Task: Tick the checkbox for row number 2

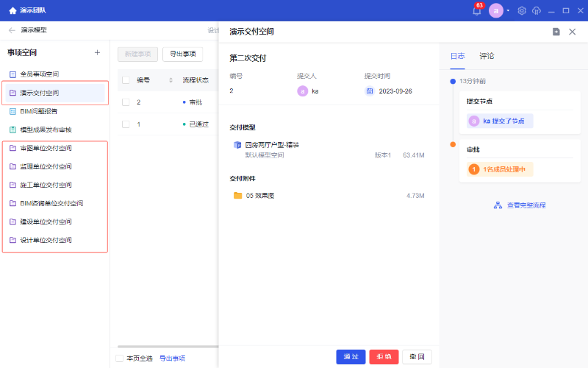Action: (126, 102)
